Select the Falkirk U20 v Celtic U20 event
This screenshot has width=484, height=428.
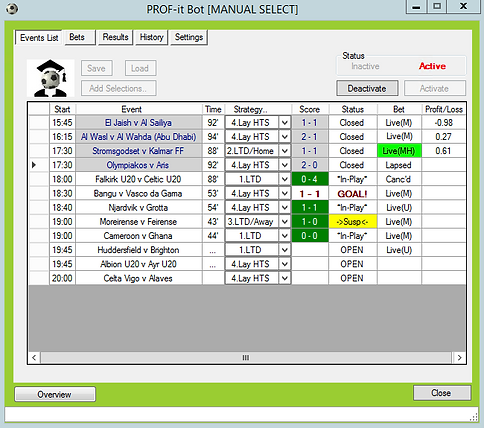(x=139, y=179)
